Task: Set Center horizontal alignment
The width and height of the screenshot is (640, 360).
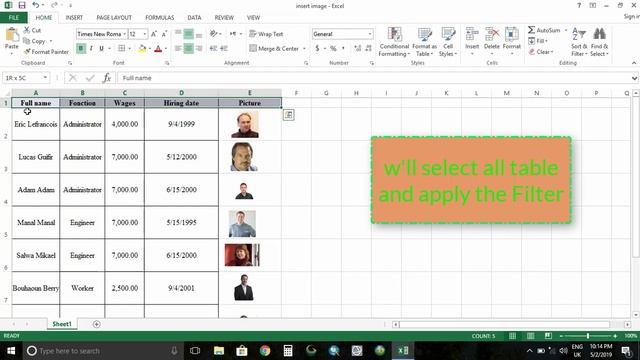Action: (189, 49)
